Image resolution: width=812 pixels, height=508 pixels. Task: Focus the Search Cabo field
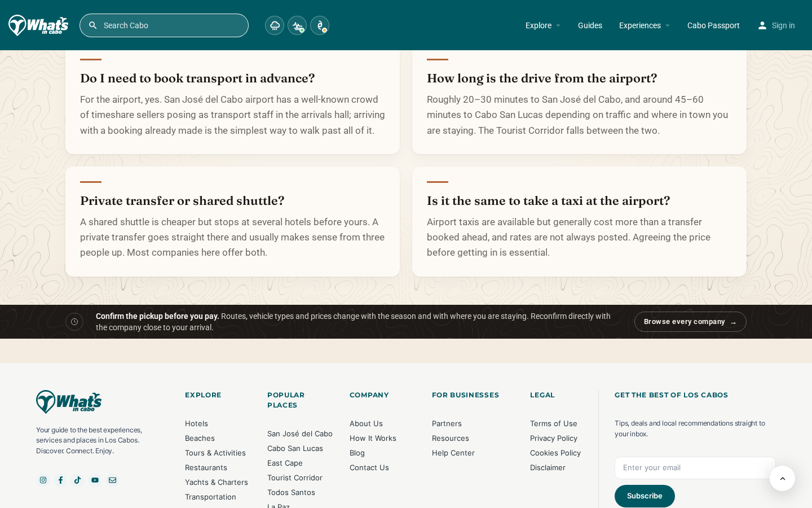coord(164,25)
